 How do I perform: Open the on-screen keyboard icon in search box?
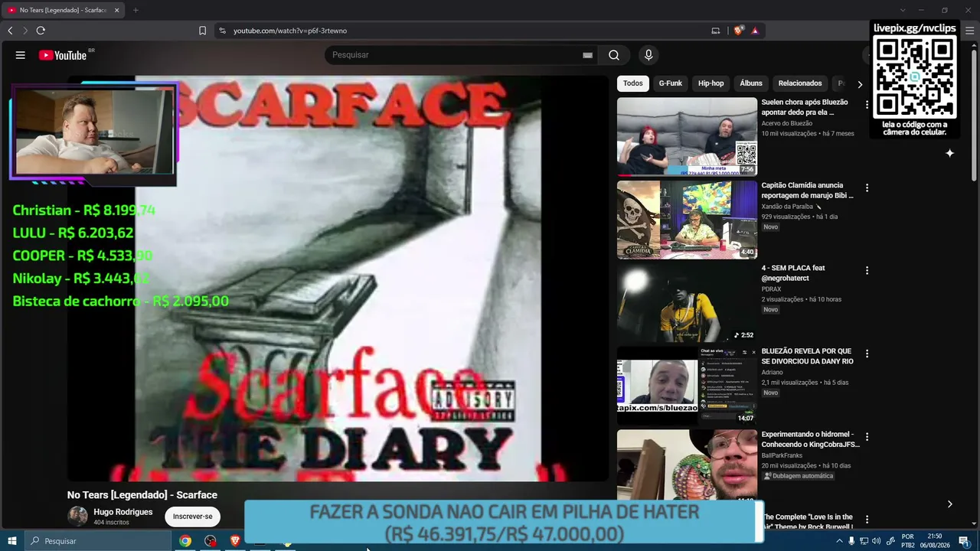(x=587, y=55)
